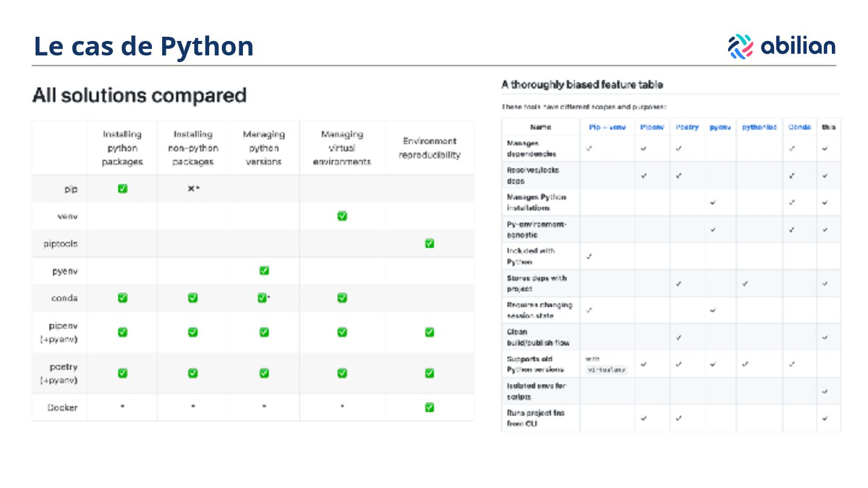The height and width of the screenshot is (488, 868).
Task: Click the Abilian logo icon
Action: tap(740, 46)
